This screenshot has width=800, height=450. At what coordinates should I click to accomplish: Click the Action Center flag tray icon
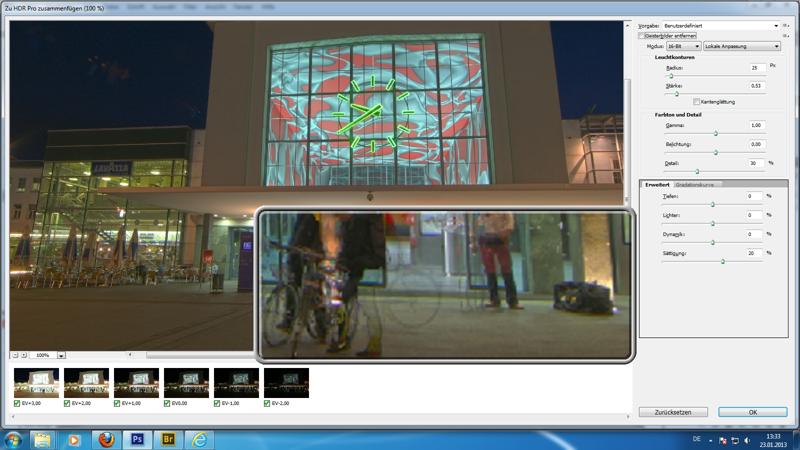click(722, 440)
